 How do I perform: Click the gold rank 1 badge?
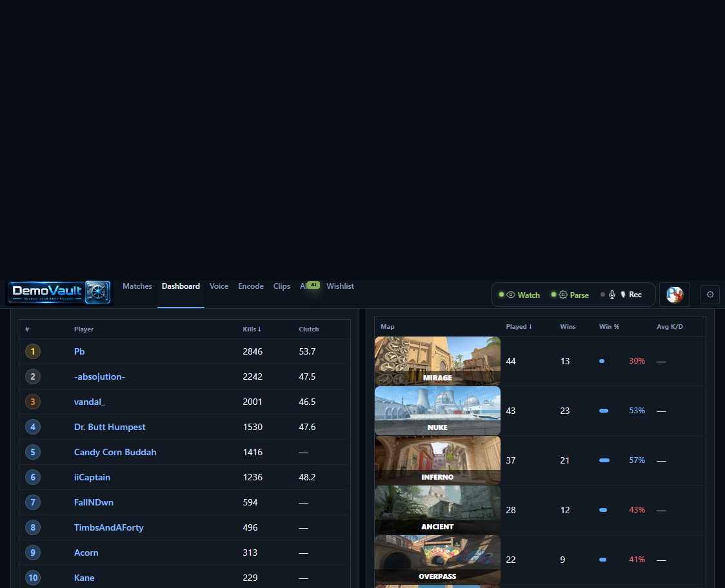[x=33, y=351]
